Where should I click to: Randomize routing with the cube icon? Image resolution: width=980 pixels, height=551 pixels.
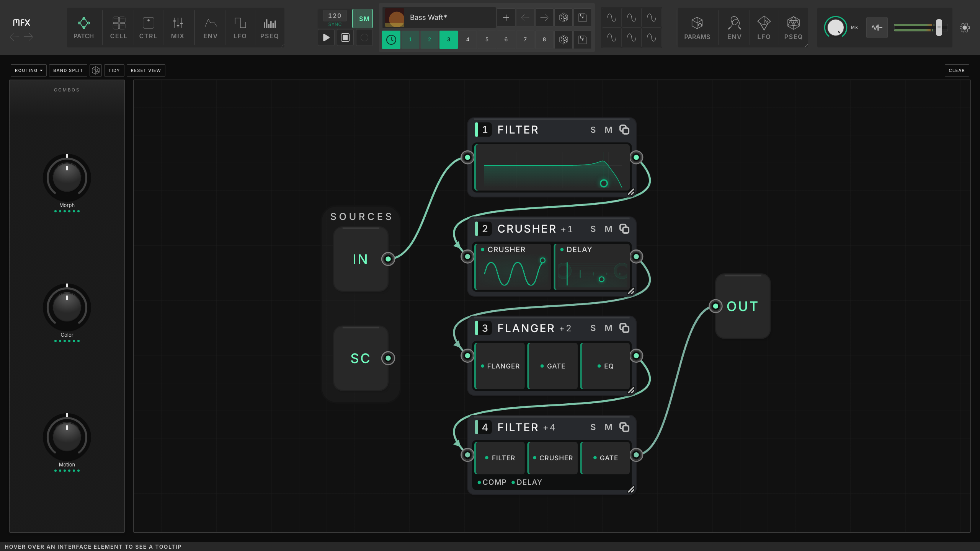tap(96, 70)
